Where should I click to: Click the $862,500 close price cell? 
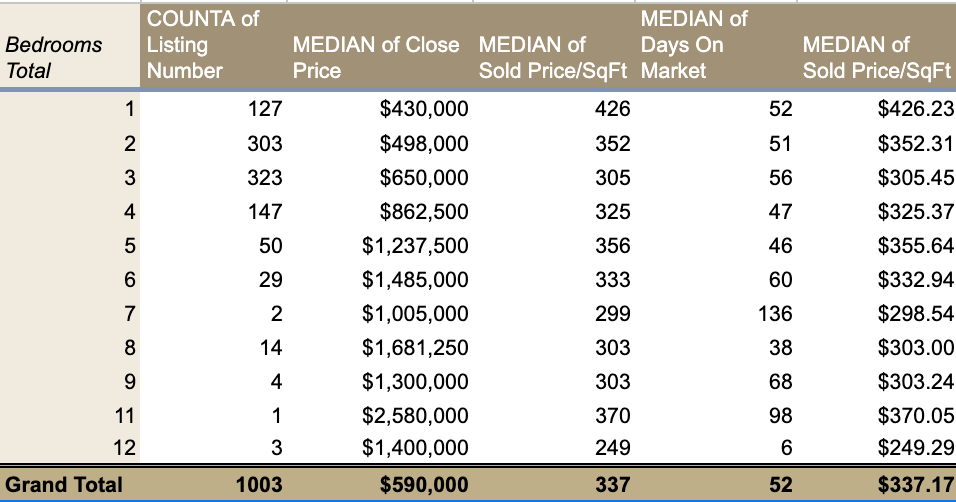pos(424,212)
